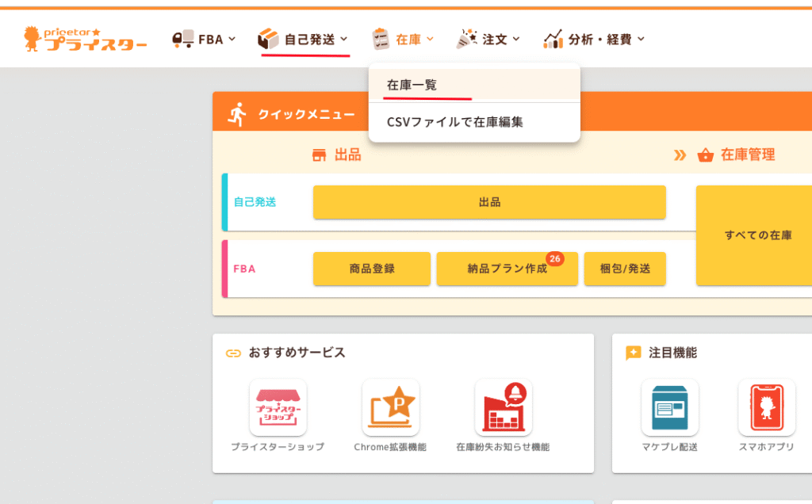Select 在庫一覧 from the menu
This screenshot has height=504, width=812.
point(412,85)
